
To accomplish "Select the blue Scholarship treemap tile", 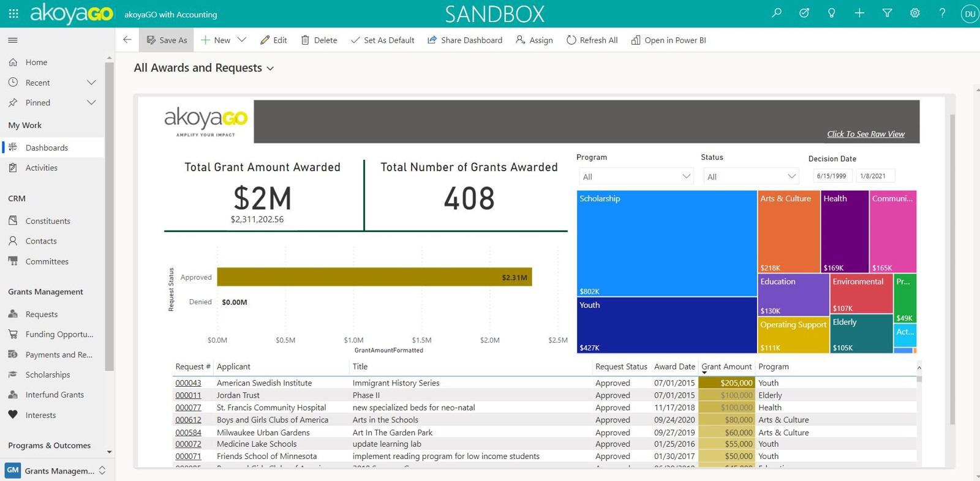I will [x=666, y=243].
